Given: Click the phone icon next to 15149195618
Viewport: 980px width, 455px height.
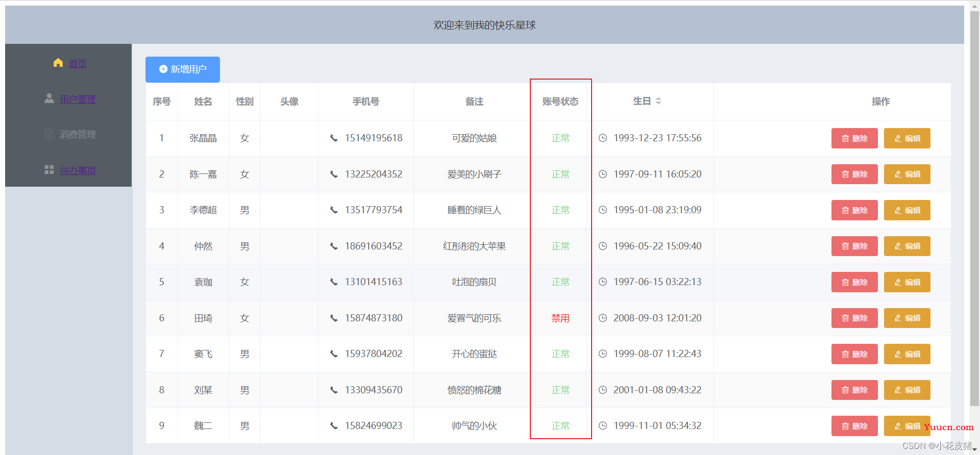Looking at the screenshot, I should [334, 138].
